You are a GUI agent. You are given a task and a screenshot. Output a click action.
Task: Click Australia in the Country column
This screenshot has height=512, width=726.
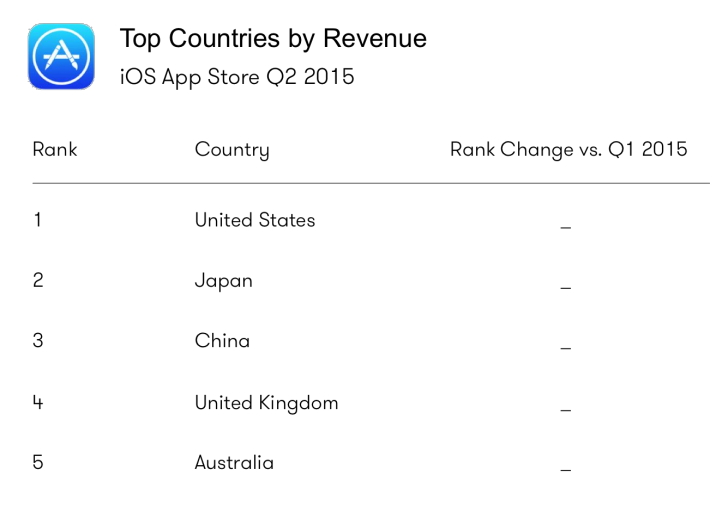(234, 463)
